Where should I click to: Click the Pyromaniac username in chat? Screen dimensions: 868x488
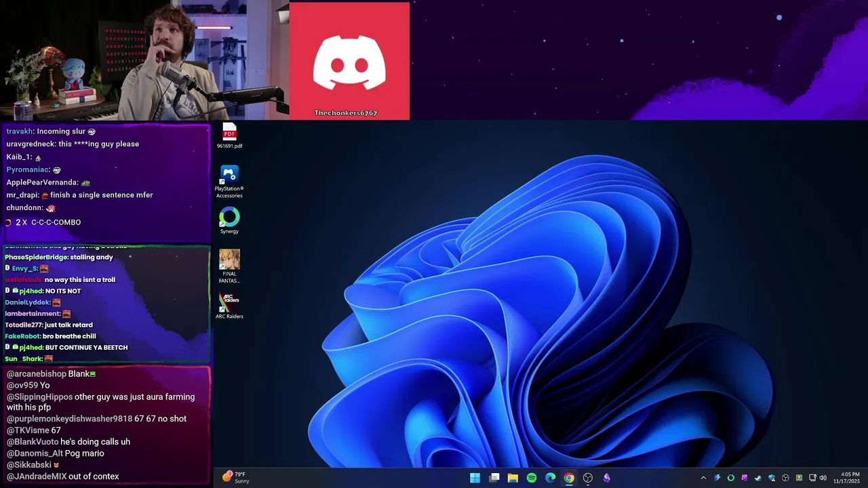[x=28, y=169]
